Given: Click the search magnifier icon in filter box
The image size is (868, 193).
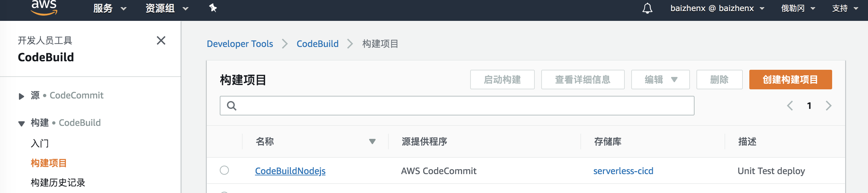Looking at the screenshot, I should click(x=232, y=106).
